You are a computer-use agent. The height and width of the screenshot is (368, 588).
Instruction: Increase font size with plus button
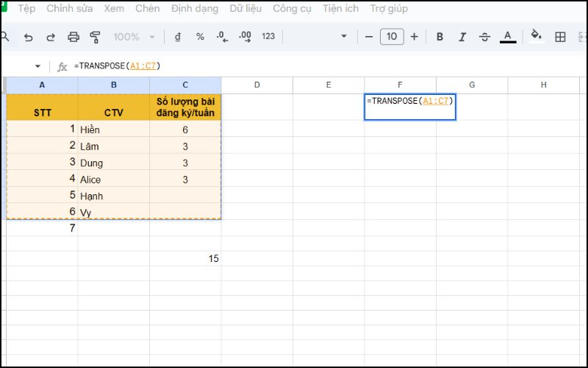(415, 37)
